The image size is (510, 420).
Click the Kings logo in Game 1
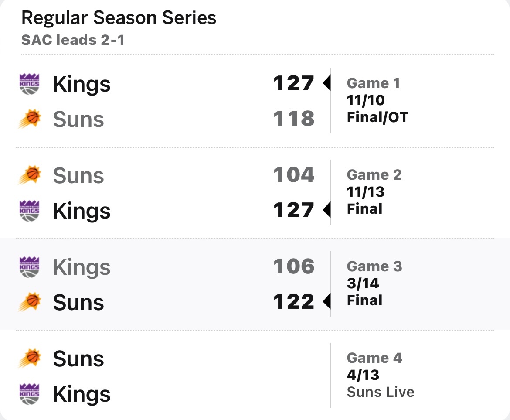coord(29,84)
